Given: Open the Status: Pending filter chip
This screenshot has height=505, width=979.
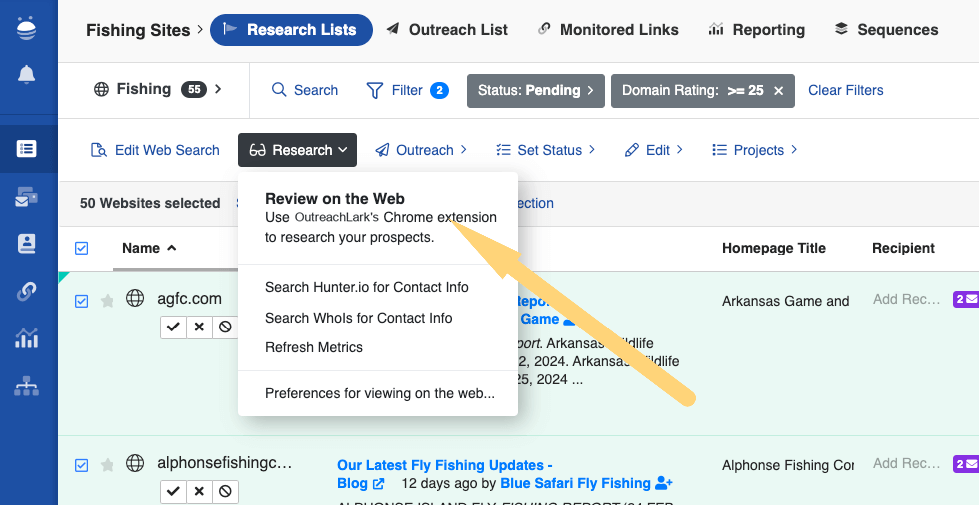Looking at the screenshot, I should 536,91.
